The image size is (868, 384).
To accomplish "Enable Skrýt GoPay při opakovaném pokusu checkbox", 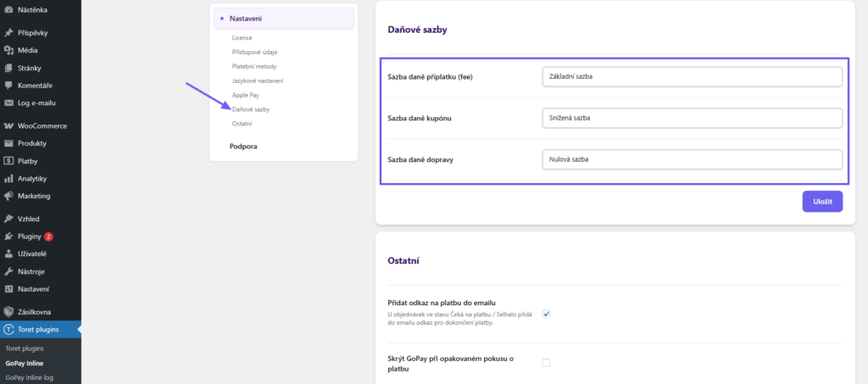I will pyautogui.click(x=547, y=363).
